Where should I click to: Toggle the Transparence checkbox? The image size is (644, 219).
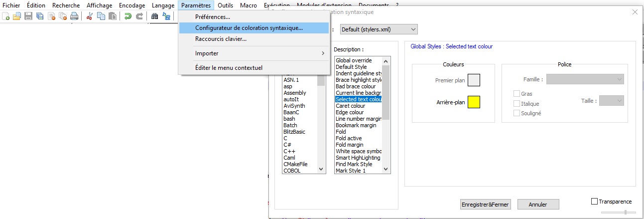[594, 202]
